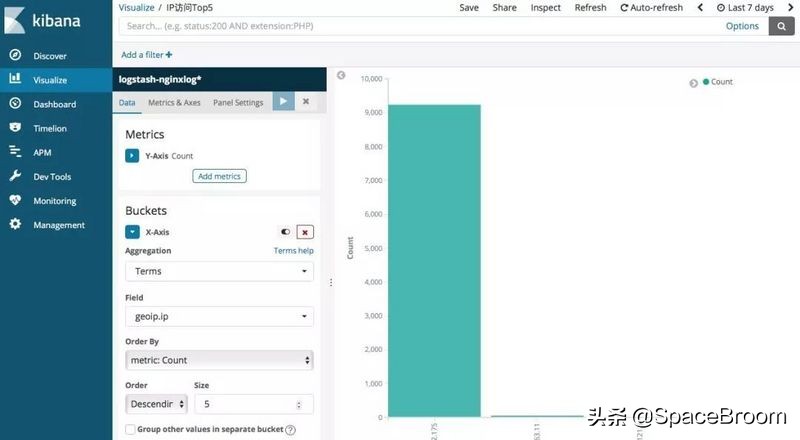The height and width of the screenshot is (440, 800).
Task: Go to the previous time range
Action: coord(700,8)
